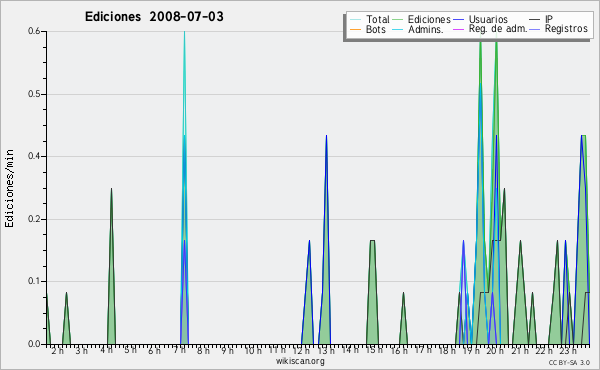This screenshot has height=370, width=600.
Task: Click the 15 h green plateau peak
Action: [x=372, y=241]
